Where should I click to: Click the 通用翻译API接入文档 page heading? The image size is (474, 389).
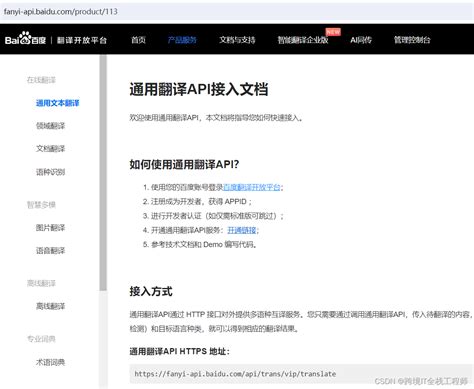coord(199,89)
